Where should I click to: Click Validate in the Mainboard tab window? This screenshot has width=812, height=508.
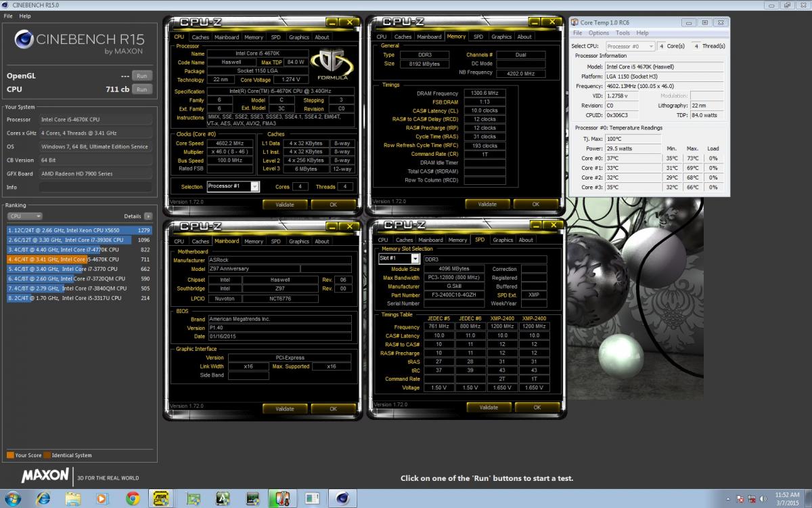click(x=285, y=408)
